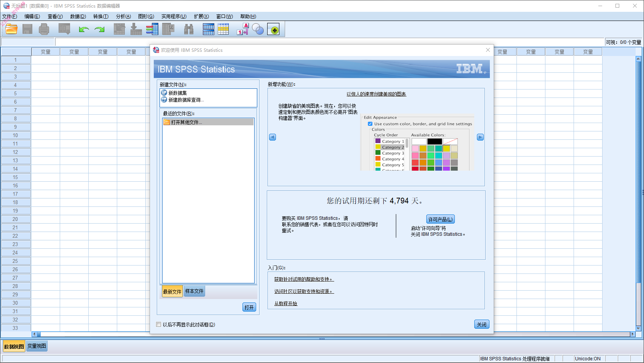Viewport: 644px width, 363px height.
Task: Open the 文件(F) menu
Action: [x=10, y=16]
